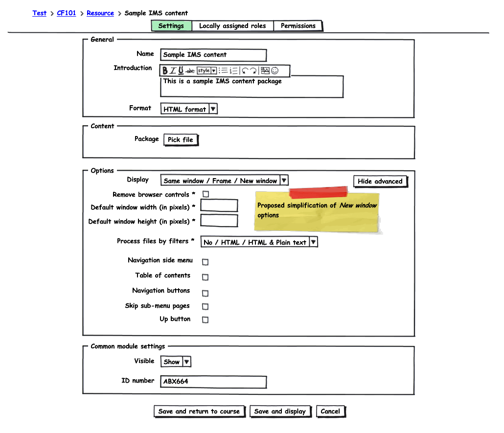Open the Visible dropdown showing Show

pos(176,362)
